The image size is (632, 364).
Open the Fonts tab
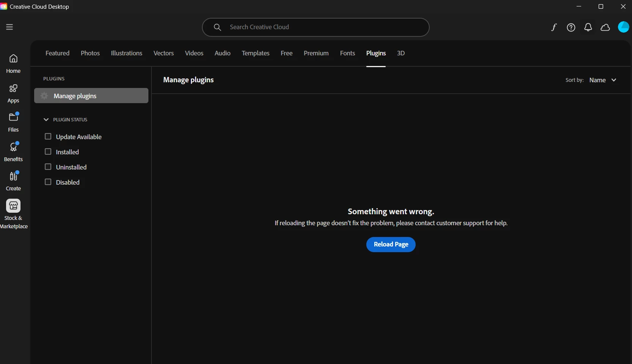pyautogui.click(x=347, y=53)
